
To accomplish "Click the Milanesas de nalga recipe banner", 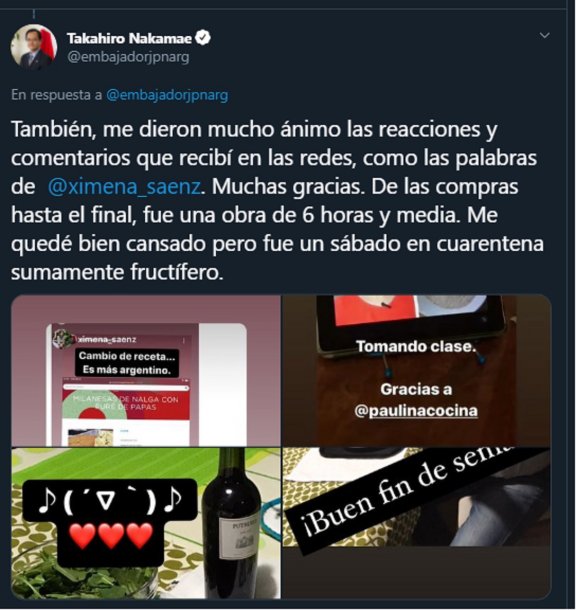I will point(126,403).
